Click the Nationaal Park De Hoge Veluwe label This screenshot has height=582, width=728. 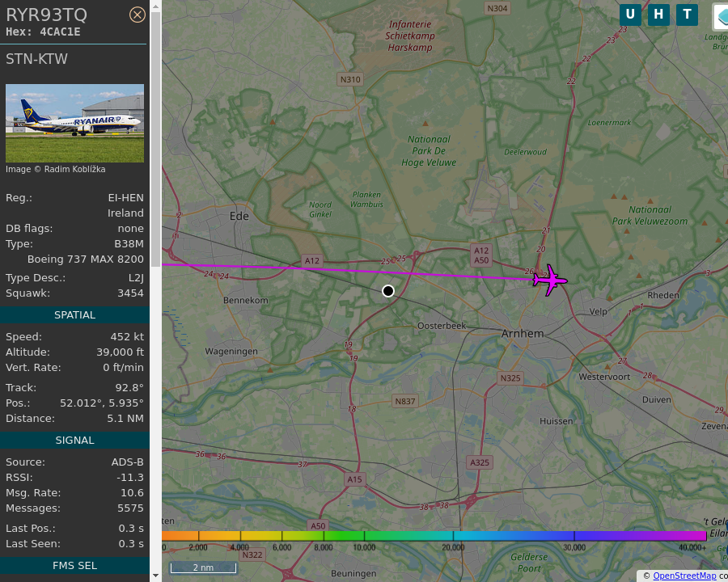(429, 151)
